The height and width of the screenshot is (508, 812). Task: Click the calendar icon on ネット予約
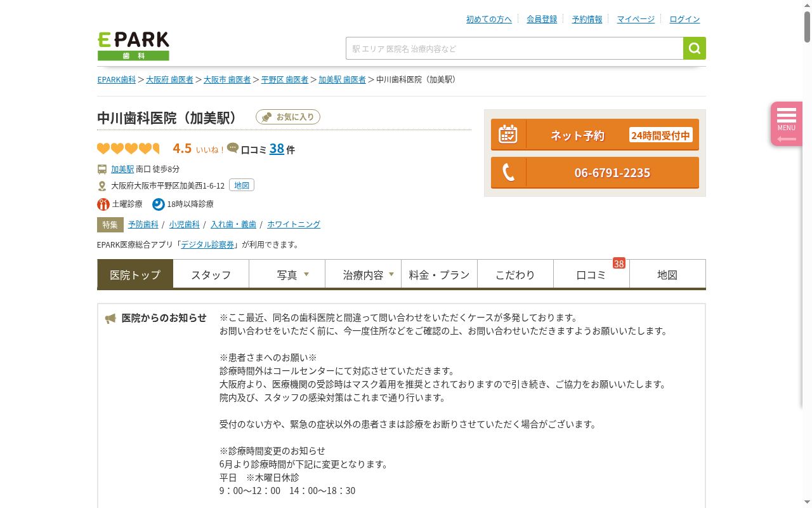coord(507,135)
